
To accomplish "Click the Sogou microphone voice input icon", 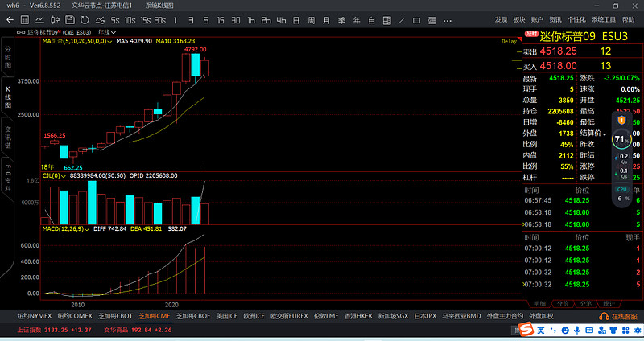I will [x=577, y=331].
